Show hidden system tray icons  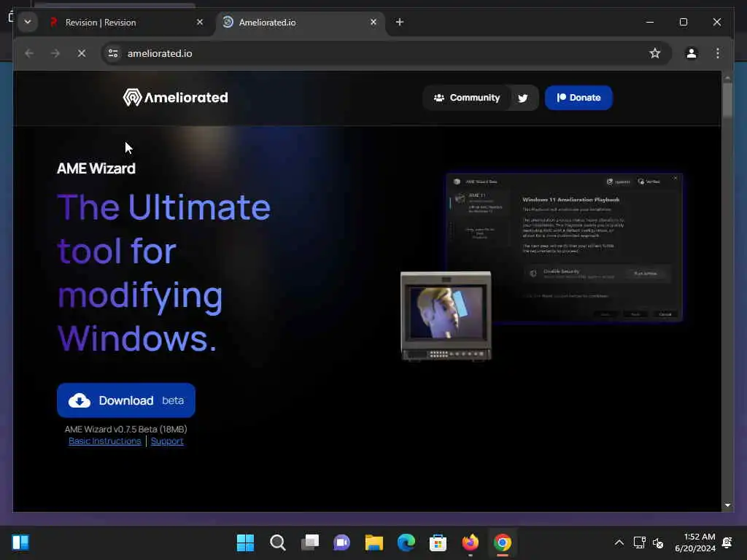pos(619,542)
